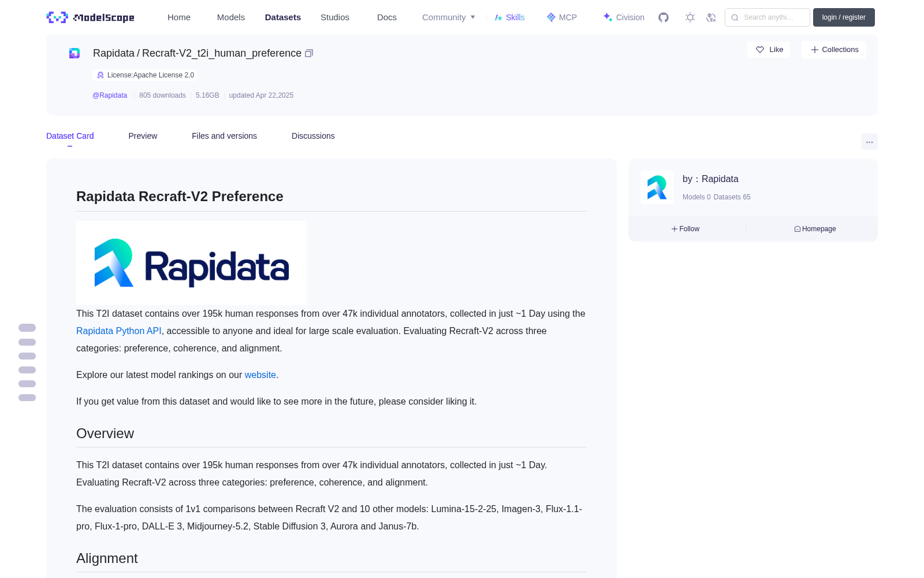The height and width of the screenshot is (578, 924).
Task: Click the Rapidata owner name in breadcrumb
Action: 114,53
